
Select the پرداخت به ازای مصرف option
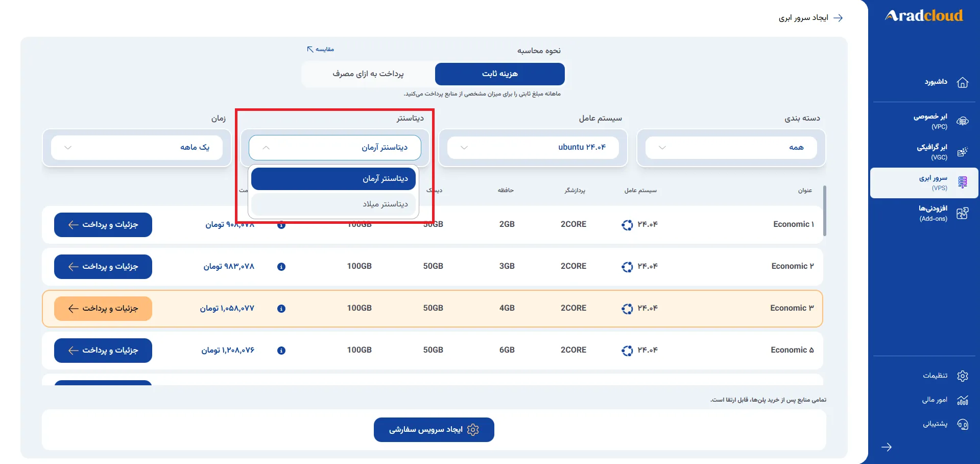pos(368,74)
